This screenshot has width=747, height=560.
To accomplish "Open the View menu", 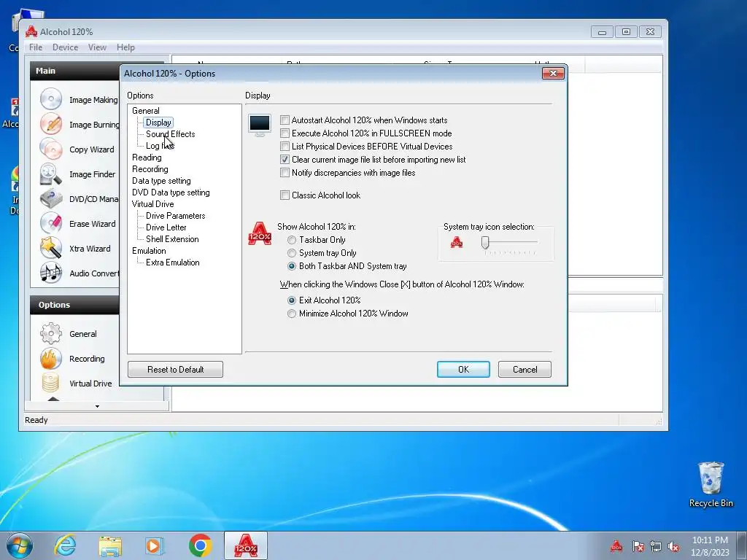I will 97,47.
